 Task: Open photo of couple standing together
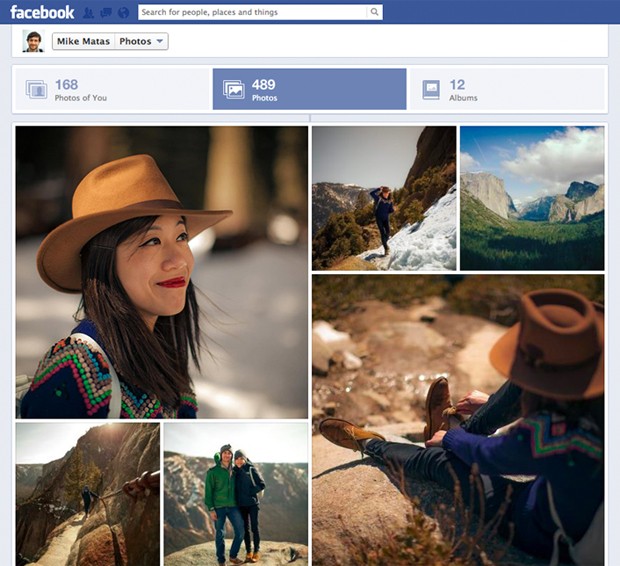click(x=235, y=493)
